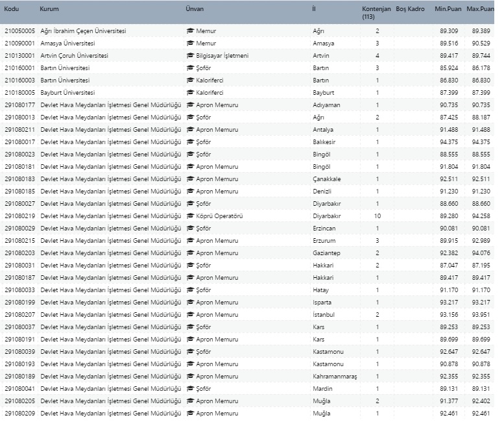
Task: Sort the table by Ünvan header
Action: coord(195,10)
